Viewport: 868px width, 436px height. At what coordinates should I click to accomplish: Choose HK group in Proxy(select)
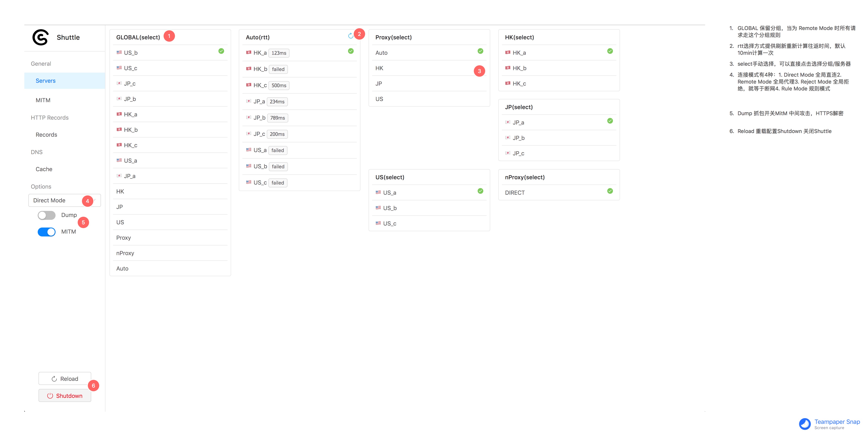pyautogui.click(x=379, y=68)
